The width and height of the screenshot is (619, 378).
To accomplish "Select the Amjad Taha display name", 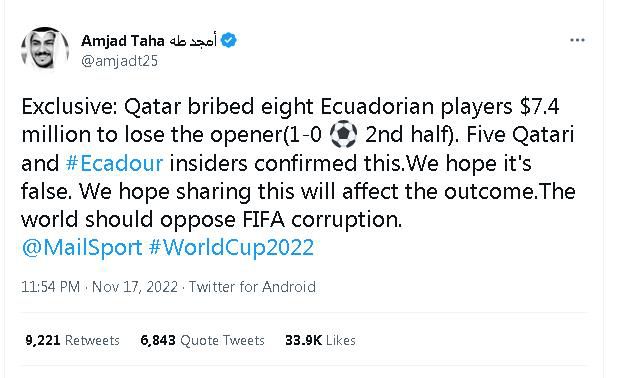I will [123, 41].
